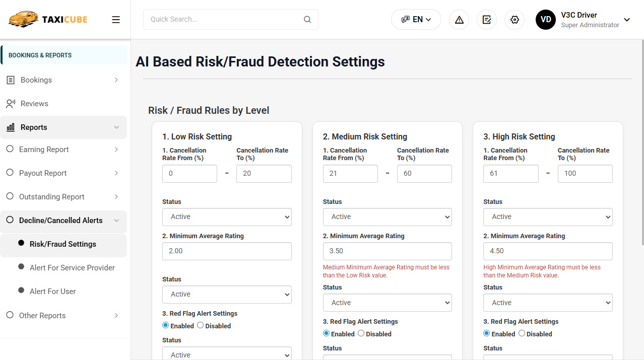Click the '2. Medium Risk Setting' title
The image size is (644, 360).
pos(365,136)
